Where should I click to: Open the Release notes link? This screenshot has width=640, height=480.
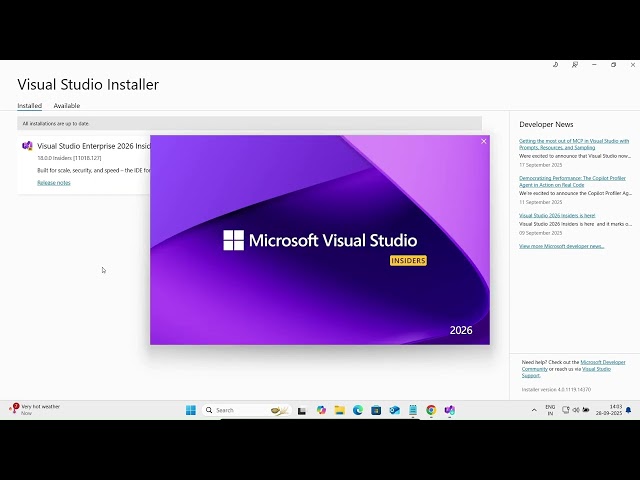pyautogui.click(x=54, y=183)
